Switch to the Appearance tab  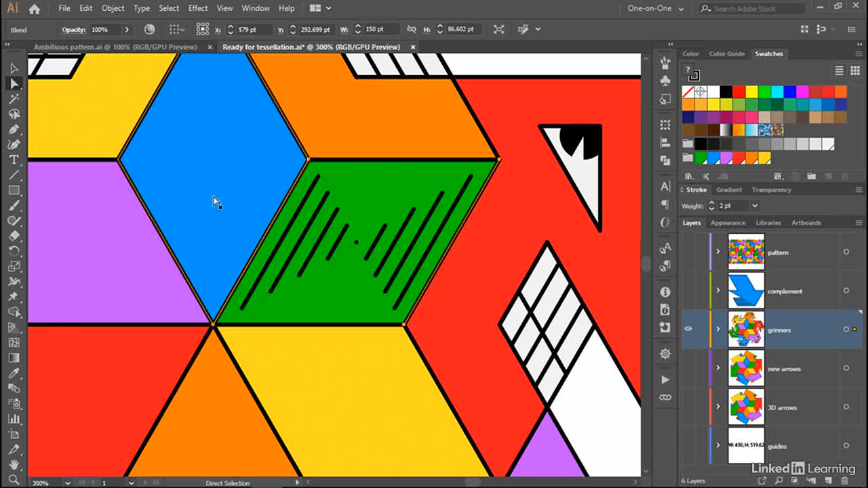tap(728, 222)
